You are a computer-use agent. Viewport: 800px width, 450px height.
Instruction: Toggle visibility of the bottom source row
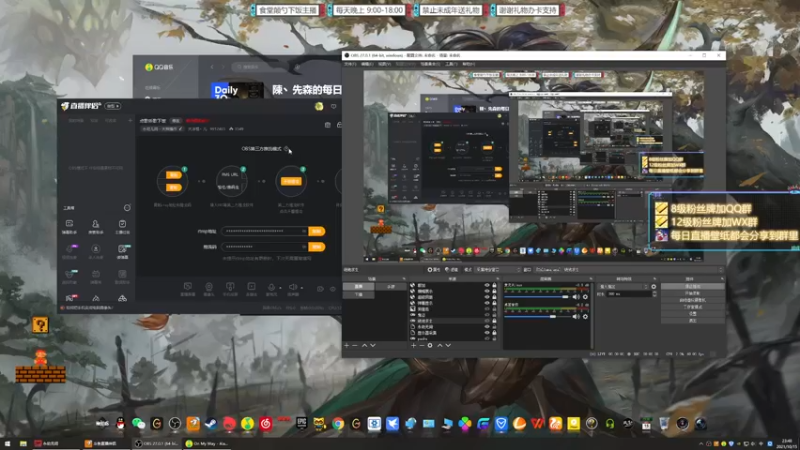click(x=487, y=338)
